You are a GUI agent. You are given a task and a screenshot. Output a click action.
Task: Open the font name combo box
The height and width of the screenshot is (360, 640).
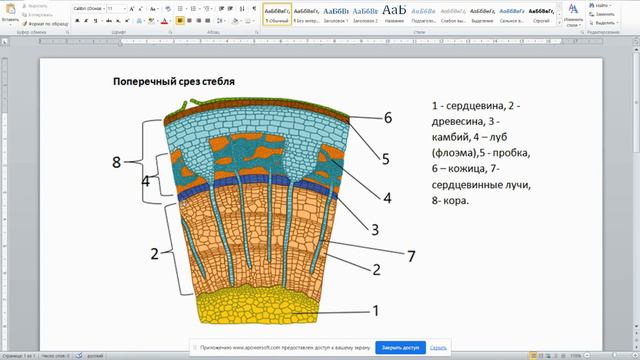89,9
